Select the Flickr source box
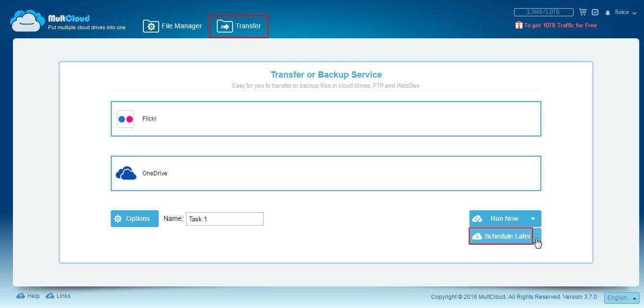Image resolution: width=644 pixels, height=308 pixels. pyautogui.click(x=326, y=119)
